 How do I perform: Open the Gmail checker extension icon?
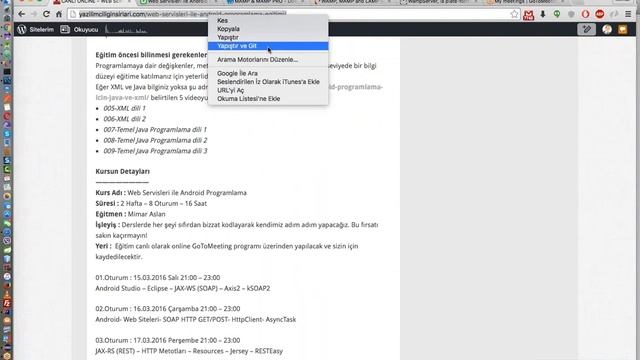coord(529,15)
